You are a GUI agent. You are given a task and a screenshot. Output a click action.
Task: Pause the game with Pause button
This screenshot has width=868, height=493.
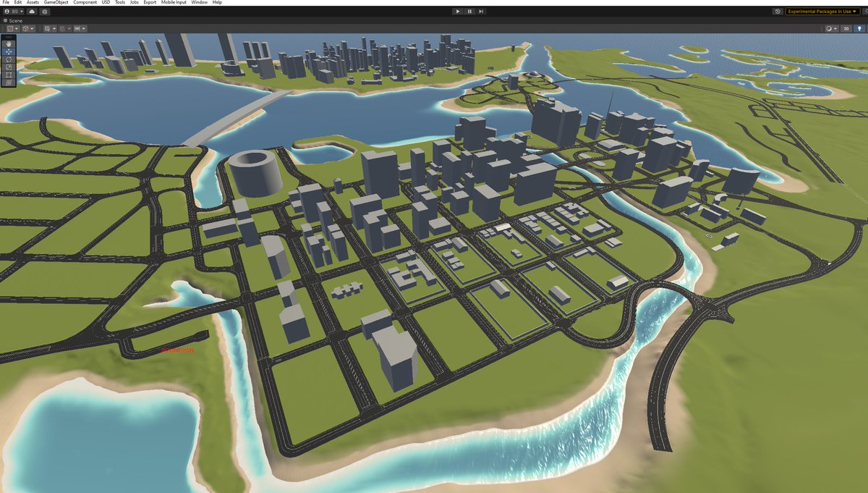[469, 12]
